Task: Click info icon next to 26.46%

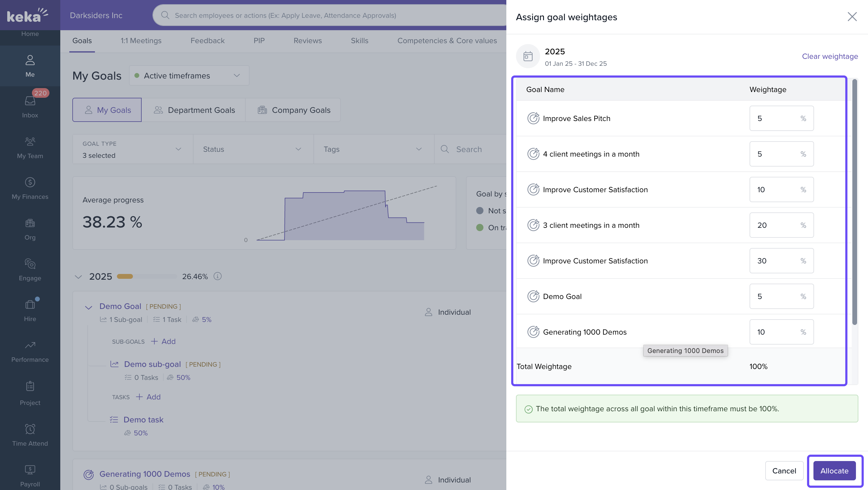Action: click(x=218, y=276)
